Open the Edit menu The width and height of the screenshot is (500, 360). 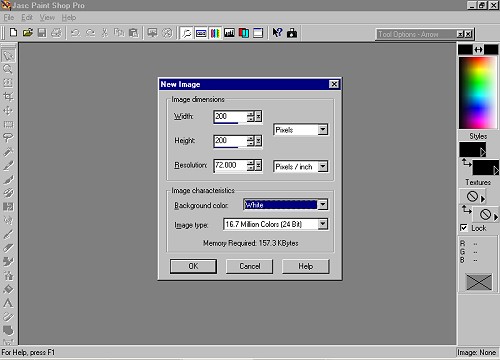(27, 18)
